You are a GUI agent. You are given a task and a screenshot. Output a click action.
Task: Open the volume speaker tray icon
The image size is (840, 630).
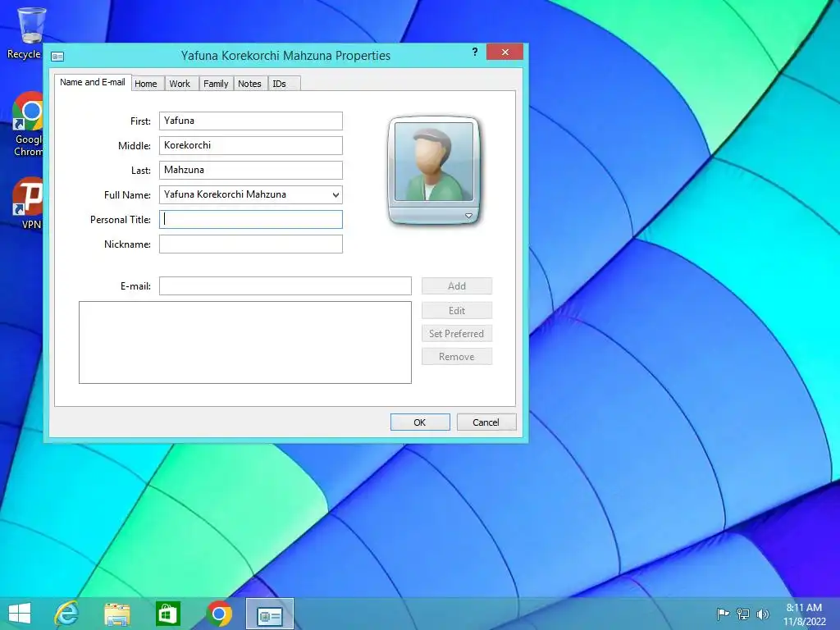pyautogui.click(x=762, y=614)
